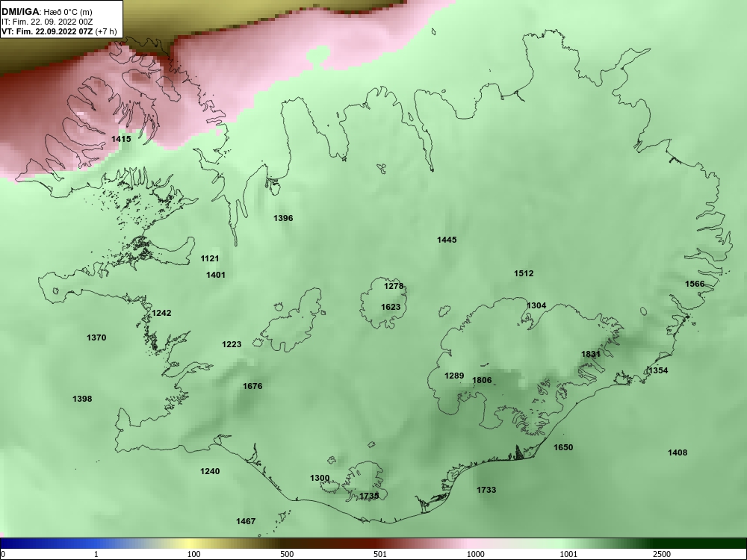Select the 1300 value on the map

pos(320,478)
